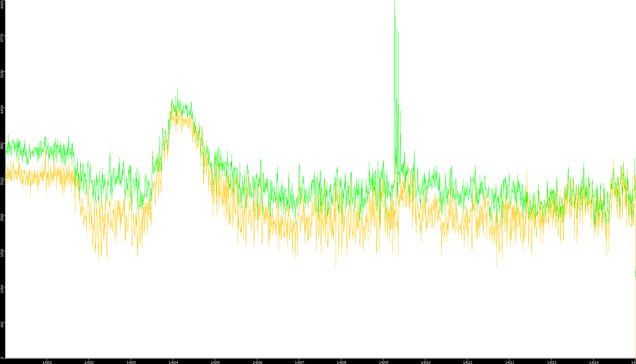
Task: Select the 14:08 time axis label
Action: 341,362
